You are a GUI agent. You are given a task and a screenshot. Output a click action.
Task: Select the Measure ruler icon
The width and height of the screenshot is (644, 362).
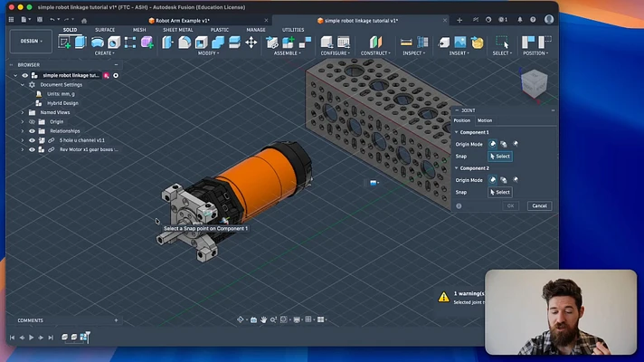click(x=406, y=42)
